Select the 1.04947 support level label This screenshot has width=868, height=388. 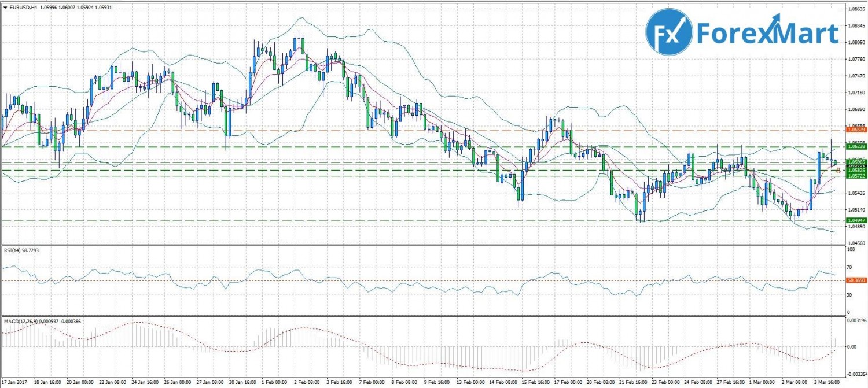coord(856,221)
